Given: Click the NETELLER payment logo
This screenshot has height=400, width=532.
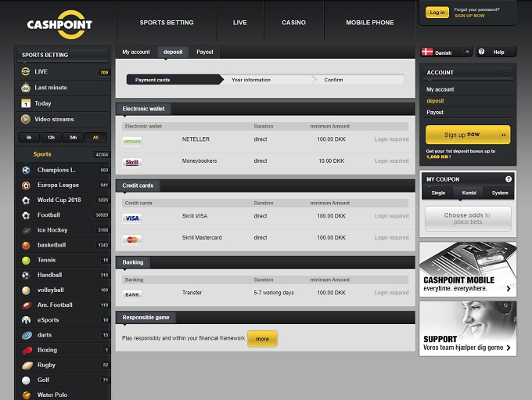Looking at the screenshot, I should pyautogui.click(x=132, y=140).
